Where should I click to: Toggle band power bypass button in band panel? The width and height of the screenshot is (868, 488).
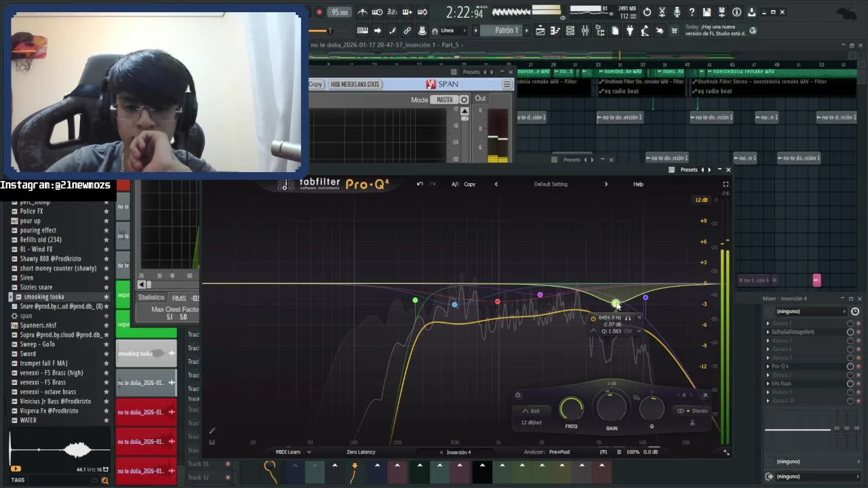click(517, 395)
